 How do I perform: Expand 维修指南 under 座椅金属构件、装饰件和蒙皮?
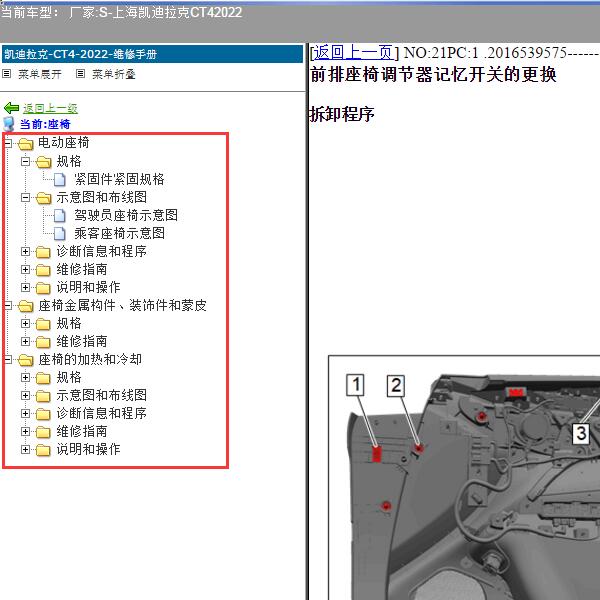[x=26, y=342]
